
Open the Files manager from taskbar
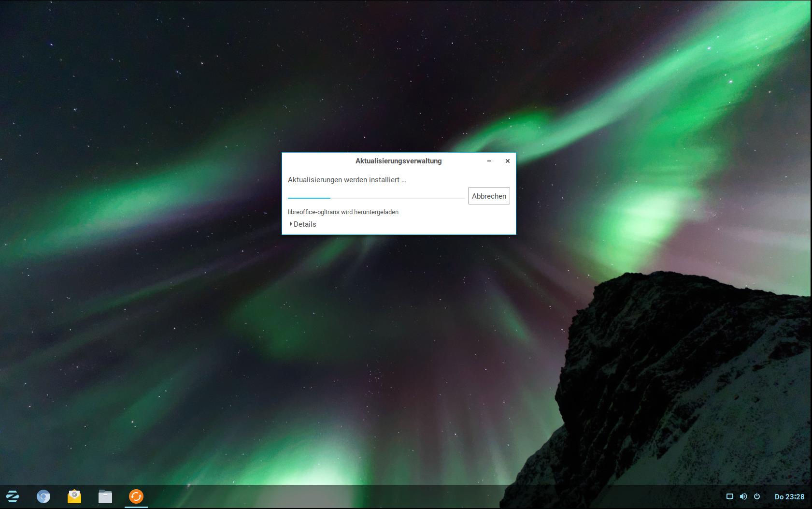(105, 496)
